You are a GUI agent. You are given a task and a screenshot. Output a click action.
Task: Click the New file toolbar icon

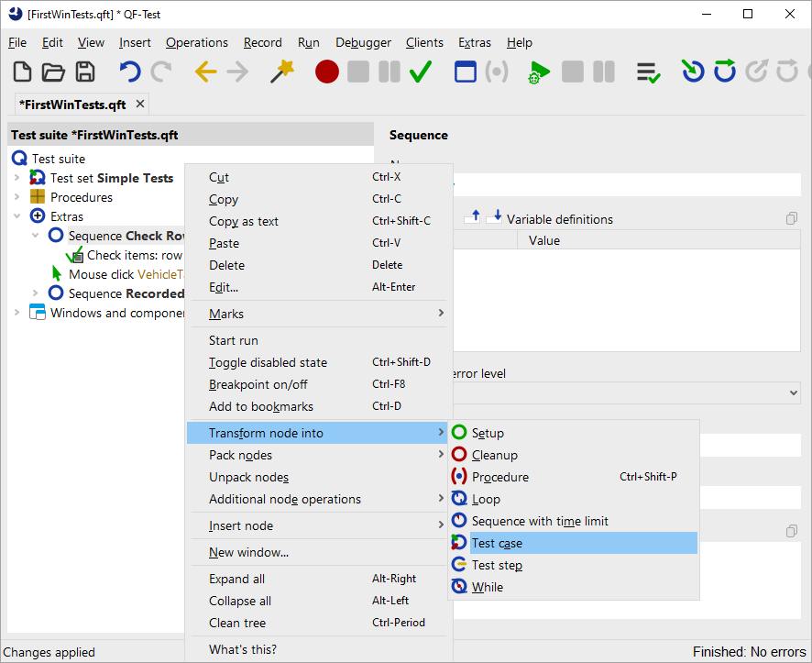click(22, 72)
